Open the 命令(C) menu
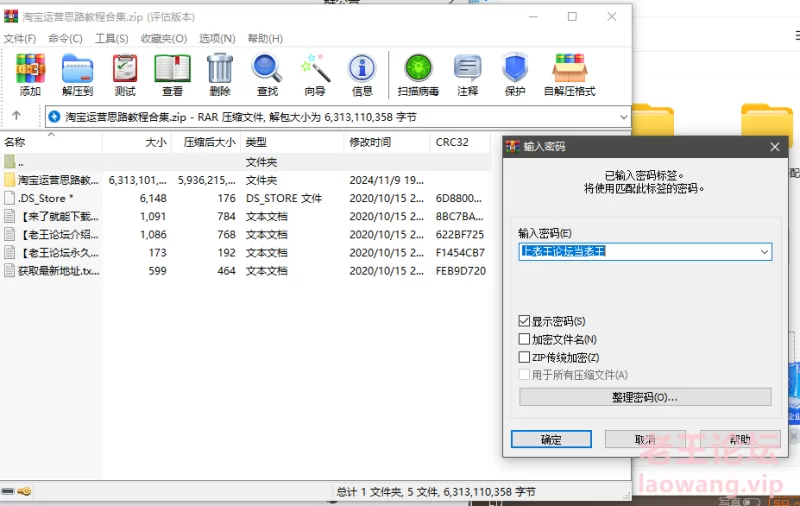The image size is (800, 506). click(x=65, y=39)
